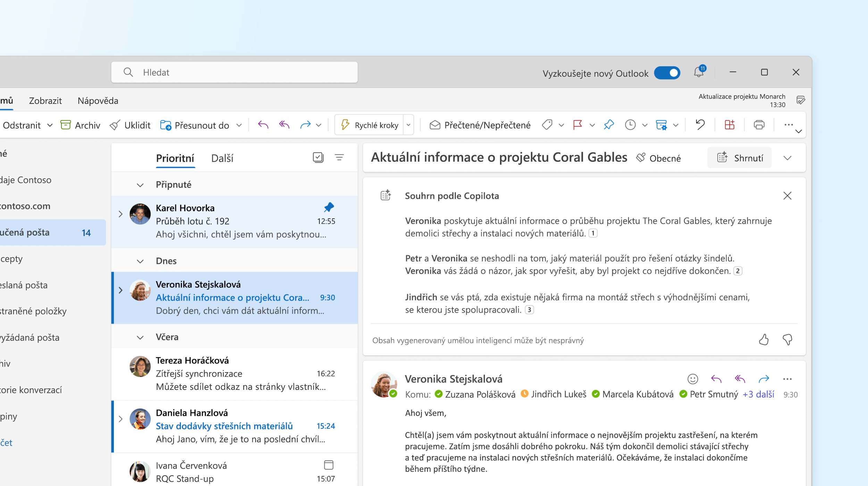Open more toolbar options ellipsis
This screenshot has height=486, width=868.
788,125
